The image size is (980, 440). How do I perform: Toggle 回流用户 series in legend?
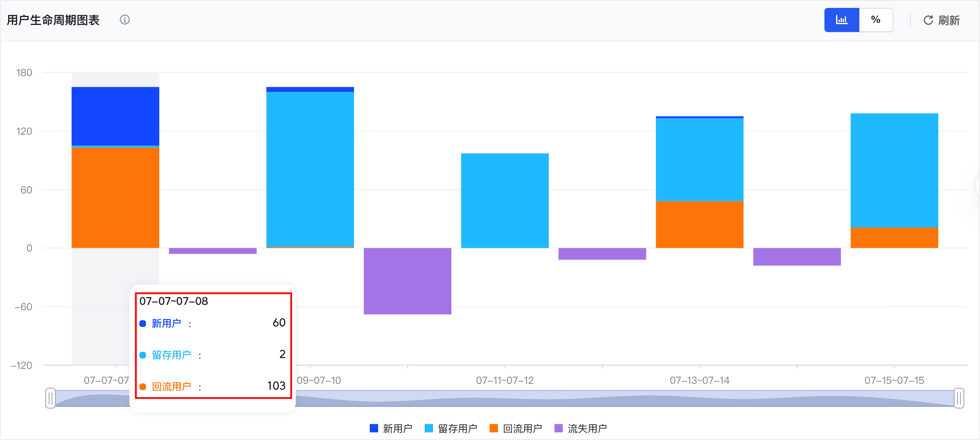coord(515,428)
